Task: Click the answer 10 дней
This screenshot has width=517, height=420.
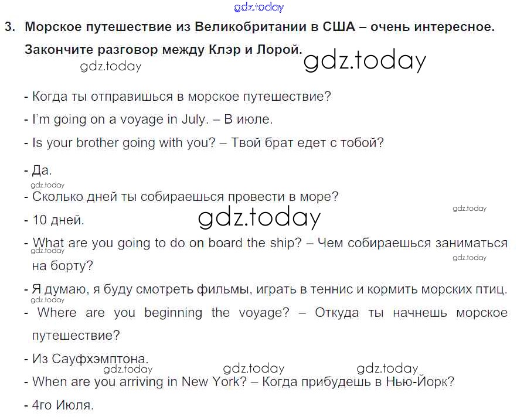Action: pos(58,221)
